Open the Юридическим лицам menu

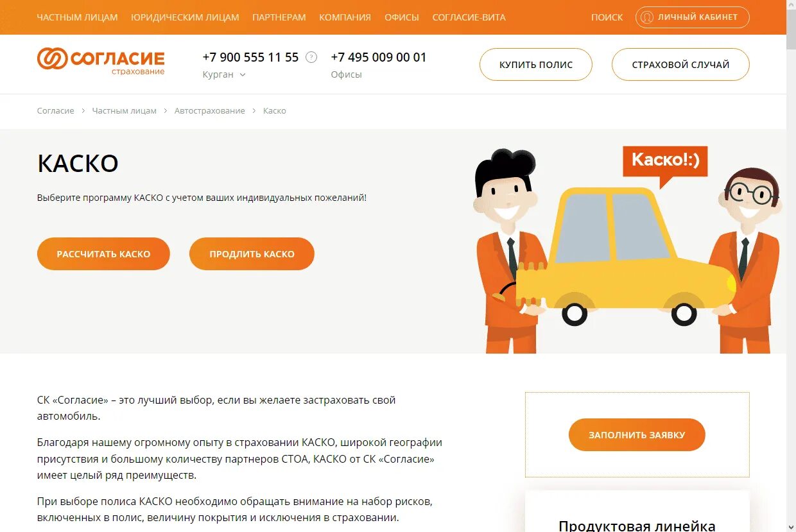click(185, 17)
